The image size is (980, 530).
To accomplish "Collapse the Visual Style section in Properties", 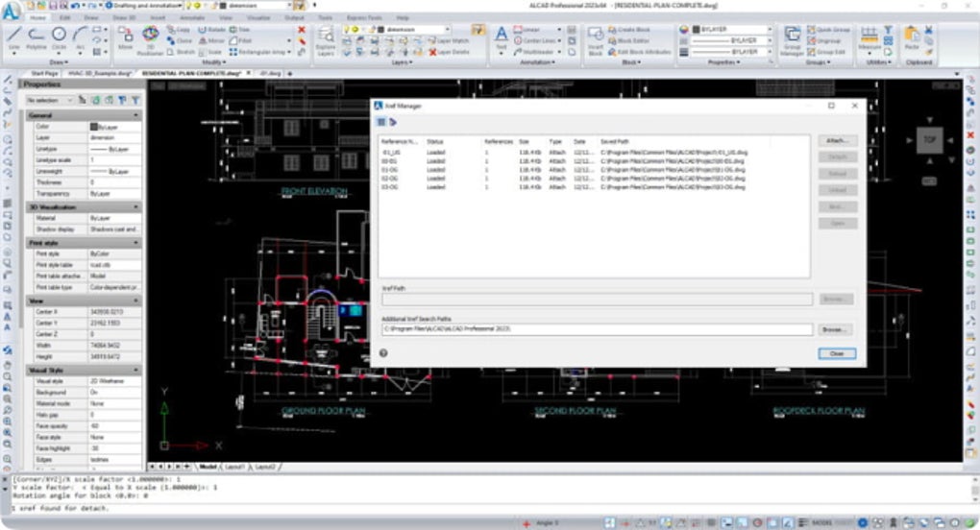I will pyautogui.click(x=135, y=371).
